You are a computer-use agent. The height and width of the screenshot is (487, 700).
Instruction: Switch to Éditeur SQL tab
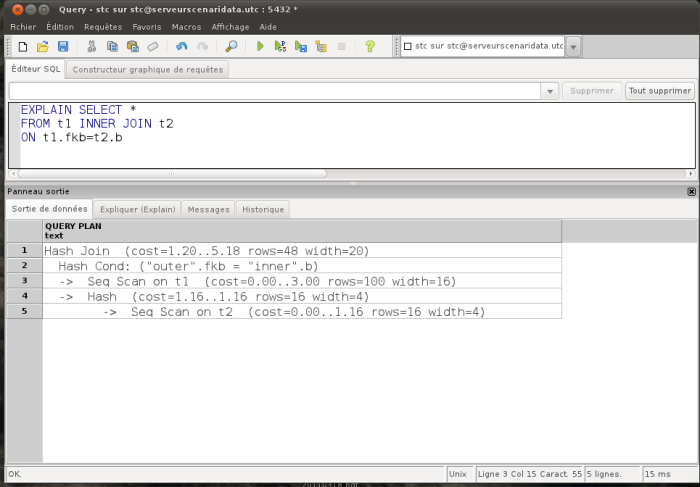click(36, 69)
